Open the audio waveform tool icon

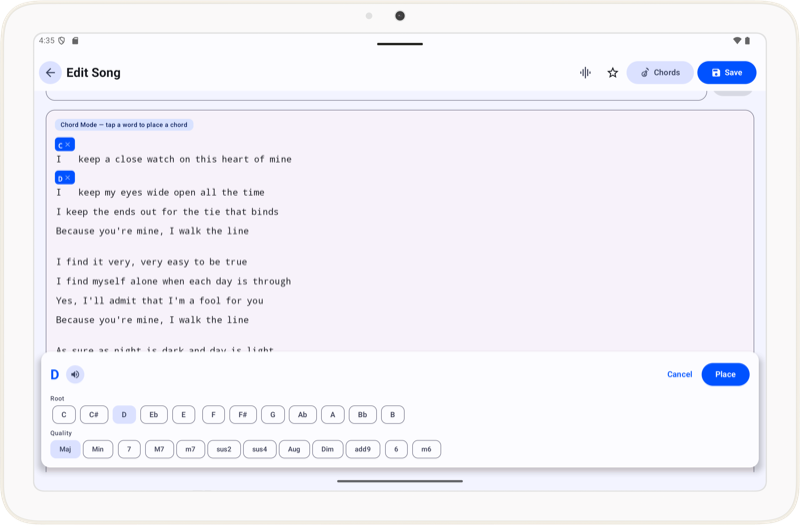point(585,72)
